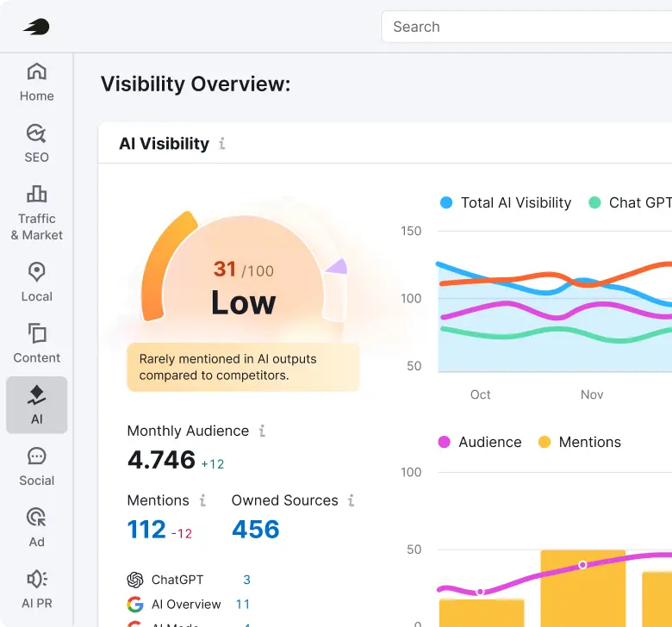Toggle the yellow Mentions legend series
This screenshot has height=627, width=672.
(x=580, y=442)
